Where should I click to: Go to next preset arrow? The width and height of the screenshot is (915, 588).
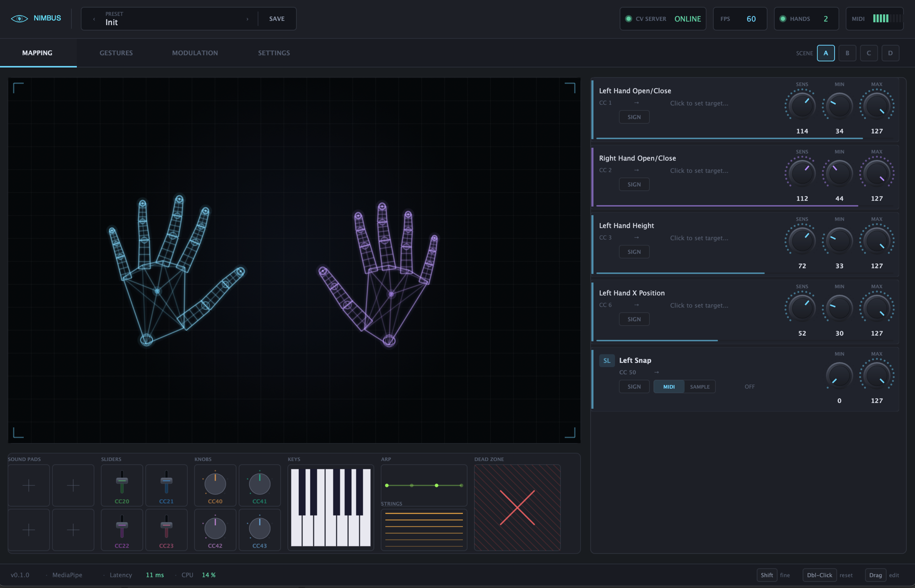click(248, 19)
